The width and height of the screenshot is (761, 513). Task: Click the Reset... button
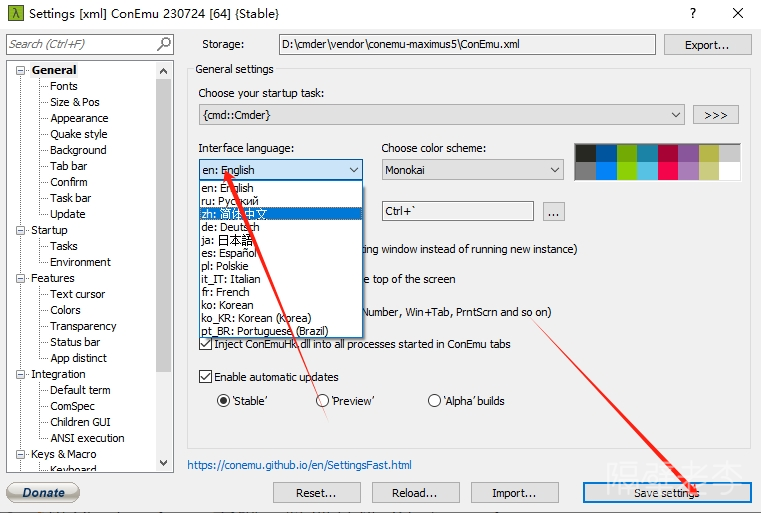(x=316, y=493)
